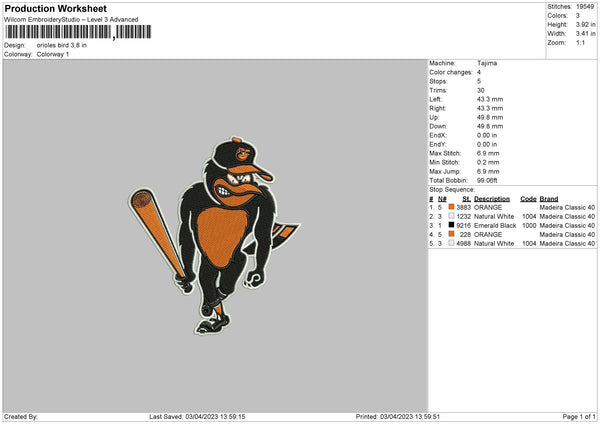This screenshot has height=424, width=600.
Task: Click the 'Page 1 of 1' footer text
Action: click(x=579, y=417)
